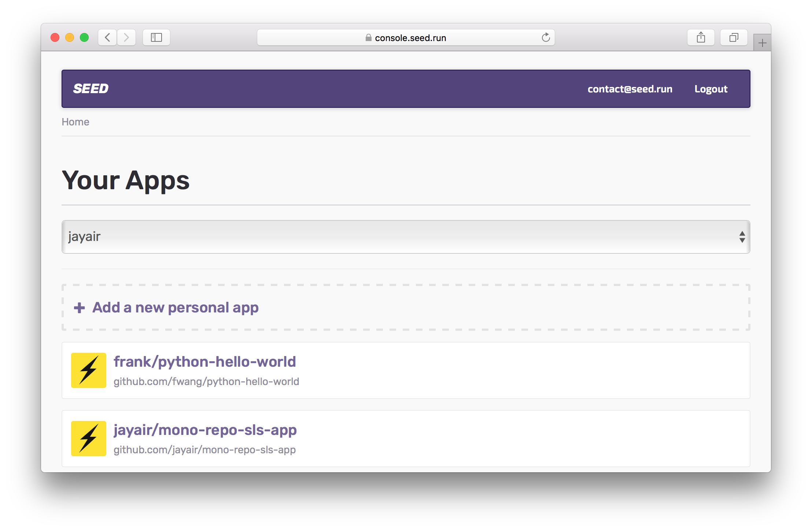The height and width of the screenshot is (531, 812).
Task: Reload the page with the refresh icon
Action: [x=546, y=37]
